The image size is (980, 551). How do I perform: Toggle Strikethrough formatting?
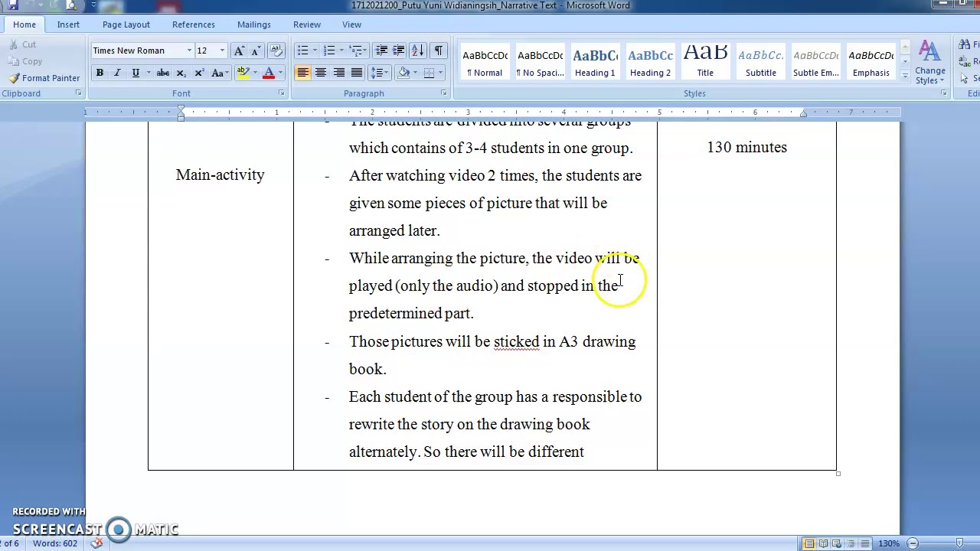pos(162,73)
